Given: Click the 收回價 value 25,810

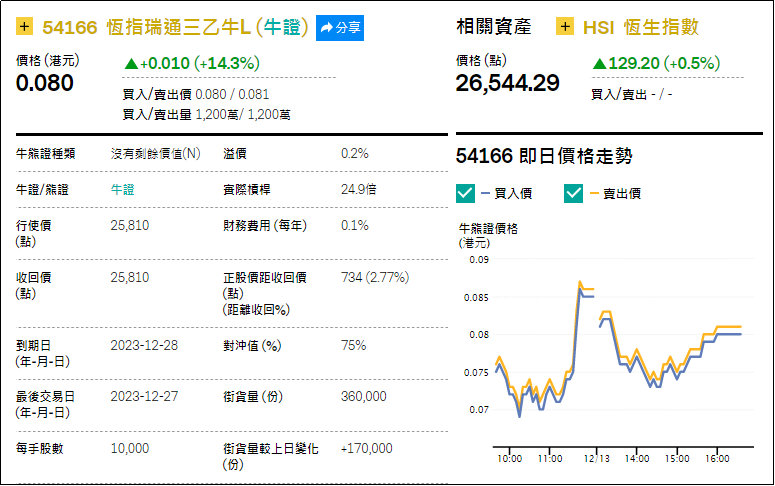Looking at the screenshot, I should (x=129, y=277).
